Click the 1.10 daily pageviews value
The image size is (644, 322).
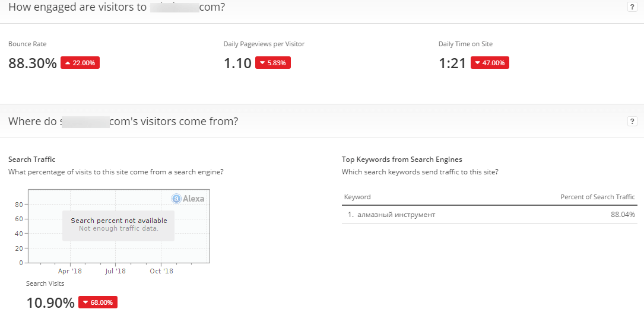pos(237,63)
